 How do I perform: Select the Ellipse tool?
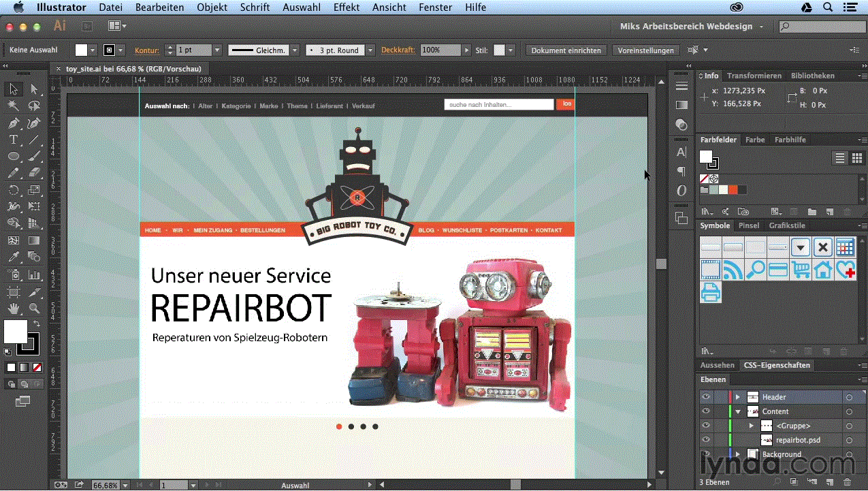(13, 157)
